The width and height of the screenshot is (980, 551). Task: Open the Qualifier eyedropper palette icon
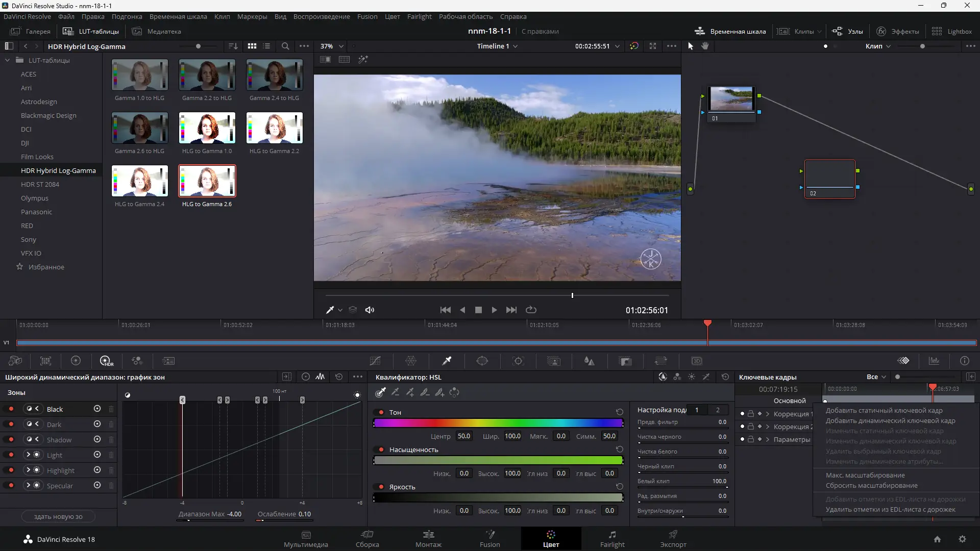[x=447, y=361]
